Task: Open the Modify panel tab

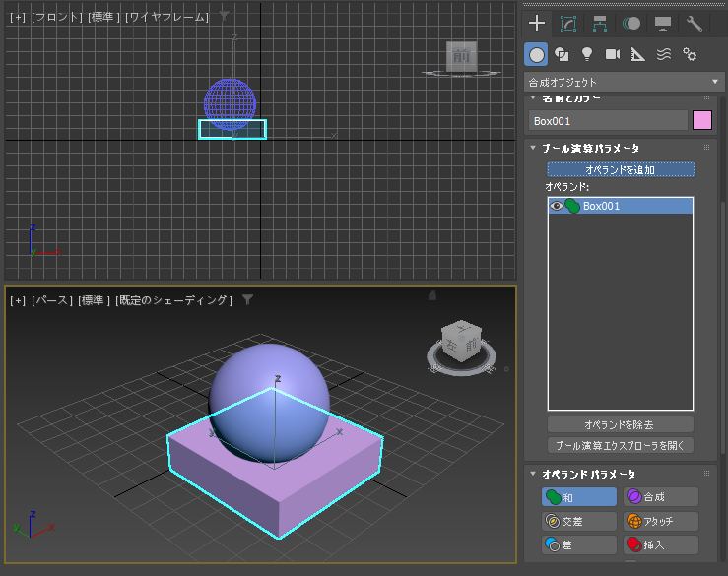Action: (x=568, y=24)
